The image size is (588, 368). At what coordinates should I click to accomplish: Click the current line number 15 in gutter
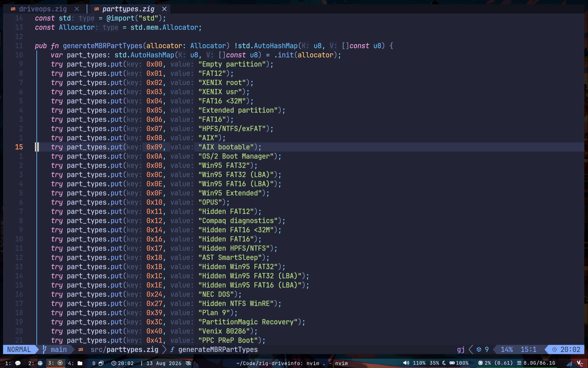point(19,147)
